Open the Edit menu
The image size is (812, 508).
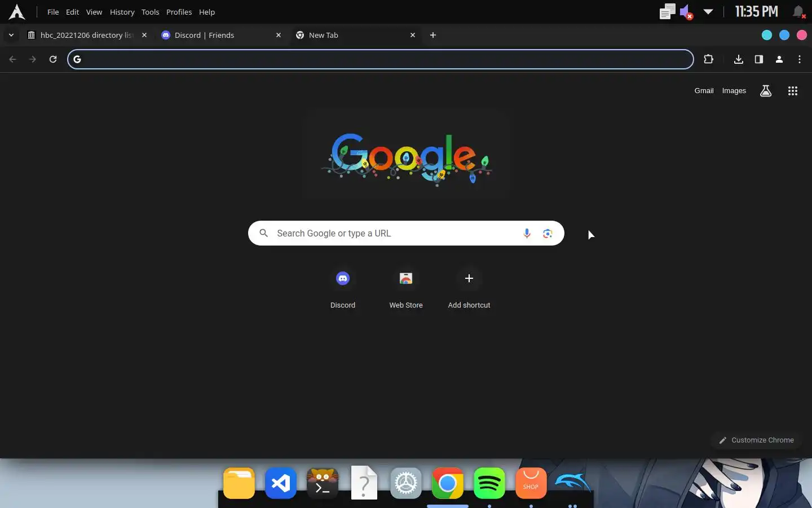(72, 12)
